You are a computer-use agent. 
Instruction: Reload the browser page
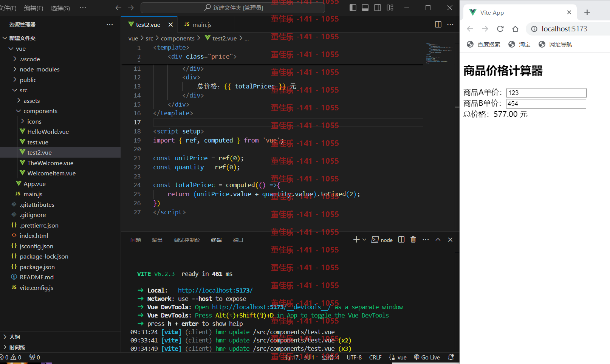(500, 29)
